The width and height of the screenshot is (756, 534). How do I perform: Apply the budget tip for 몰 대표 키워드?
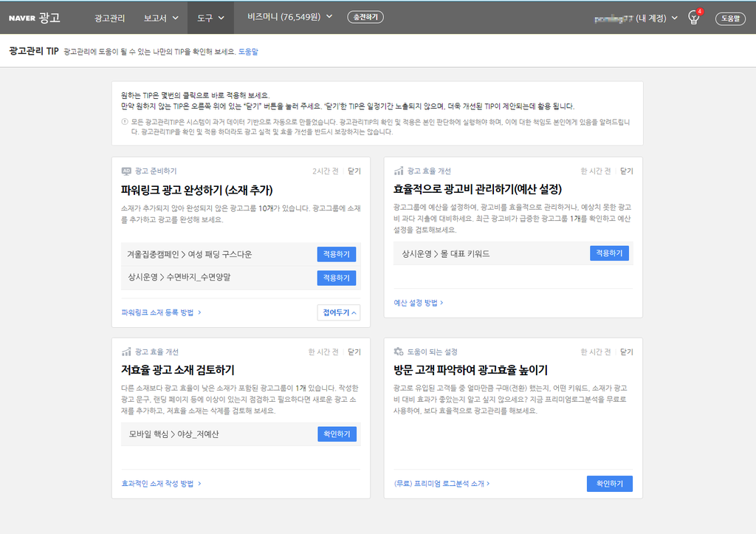(x=609, y=253)
